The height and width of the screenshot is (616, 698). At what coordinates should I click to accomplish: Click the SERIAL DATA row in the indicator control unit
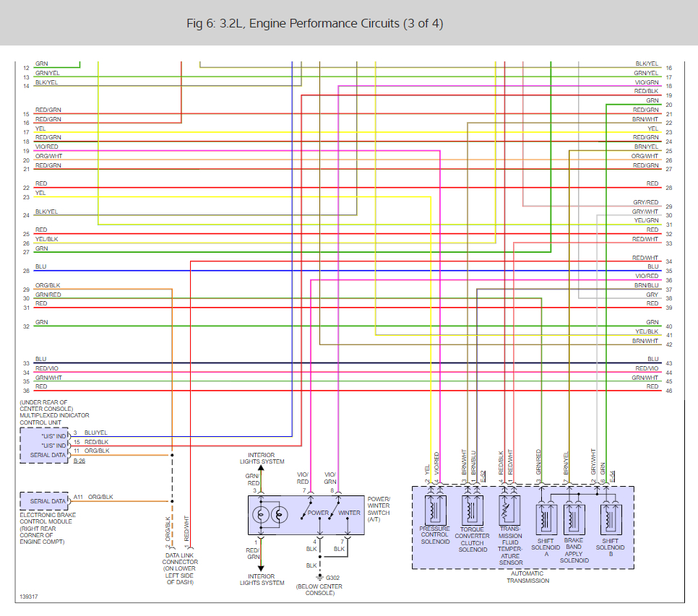pyautogui.click(x=48, y=455)
